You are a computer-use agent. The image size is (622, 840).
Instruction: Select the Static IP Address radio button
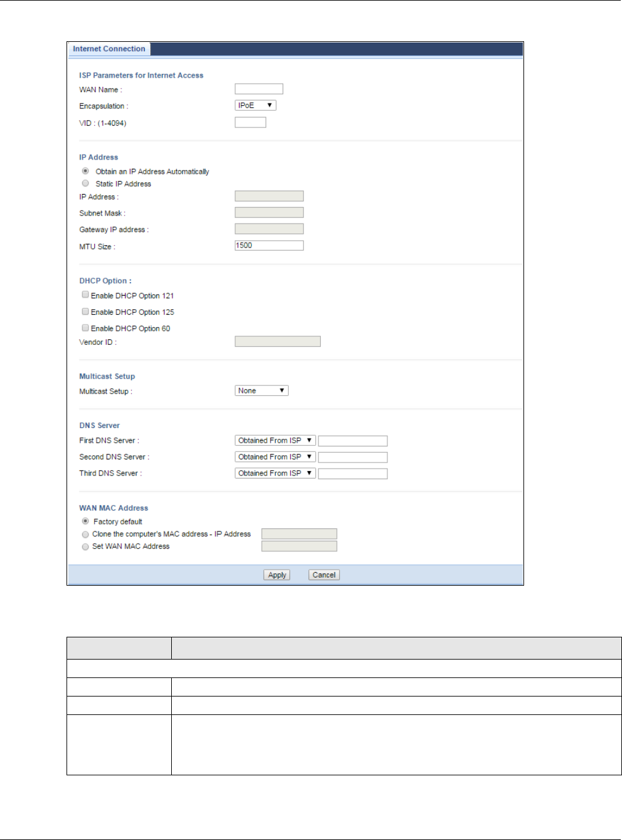click(x=86, y=184)
